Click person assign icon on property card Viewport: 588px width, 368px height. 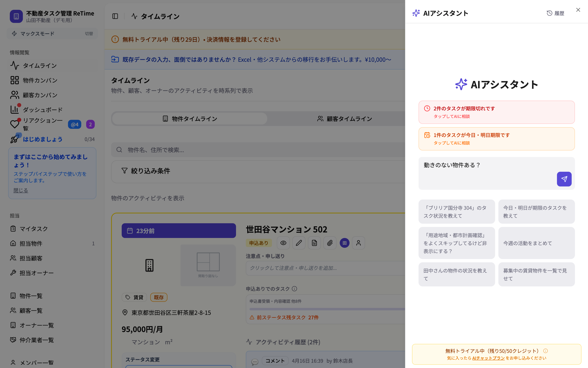click(x=358, y=243)
